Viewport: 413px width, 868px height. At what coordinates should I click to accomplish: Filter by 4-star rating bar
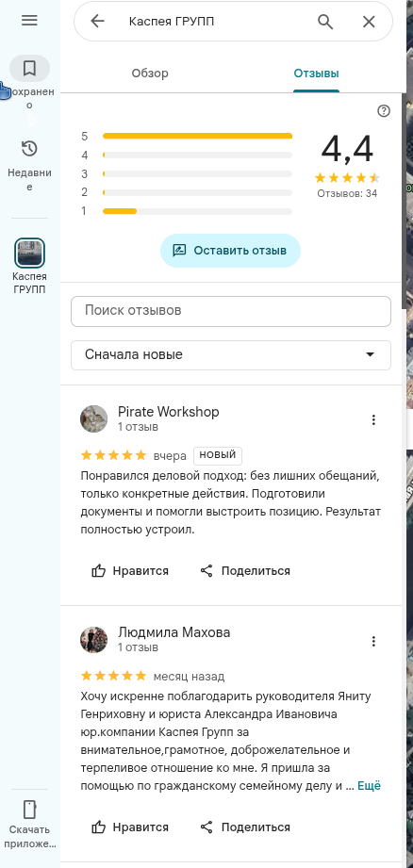click(x=187, y=155)
